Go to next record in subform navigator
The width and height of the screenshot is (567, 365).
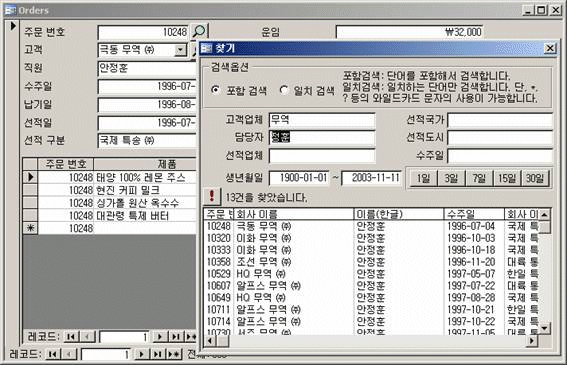click(x=159, y=336)
